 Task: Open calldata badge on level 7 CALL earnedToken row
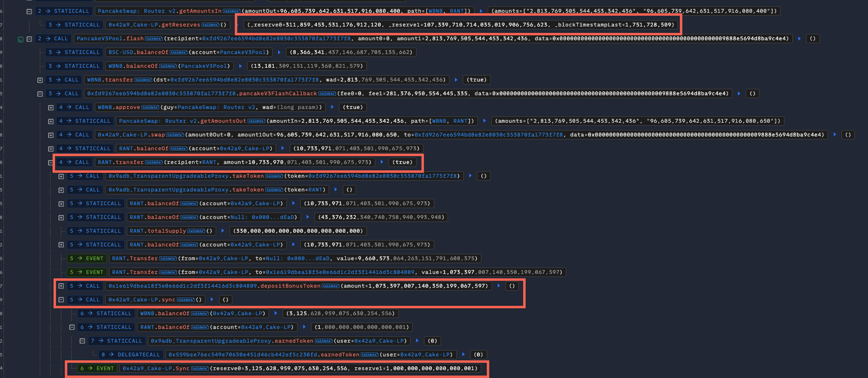323,341
